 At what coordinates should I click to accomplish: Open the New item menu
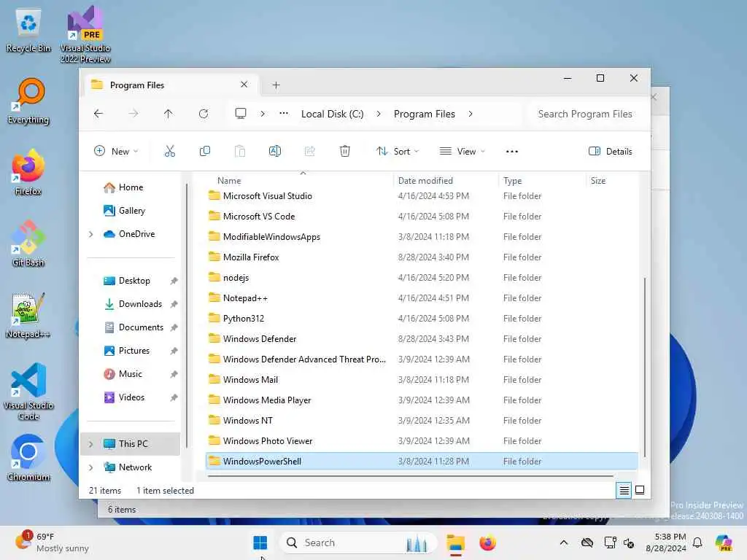tap(116, 152)
